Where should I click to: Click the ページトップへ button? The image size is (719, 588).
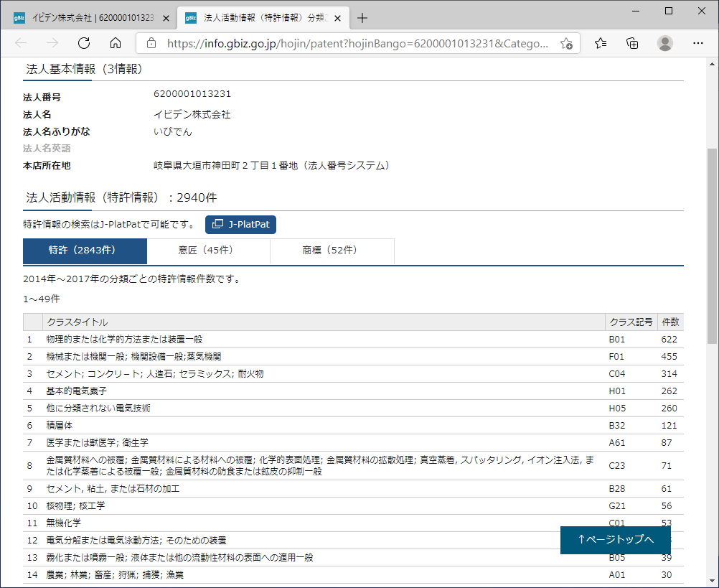[616, 540]
